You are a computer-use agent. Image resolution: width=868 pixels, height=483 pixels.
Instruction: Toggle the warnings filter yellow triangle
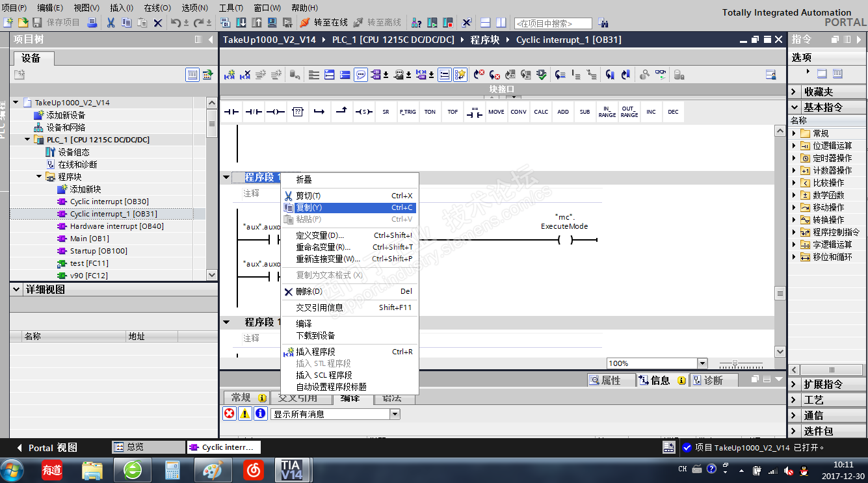(245, 413)
